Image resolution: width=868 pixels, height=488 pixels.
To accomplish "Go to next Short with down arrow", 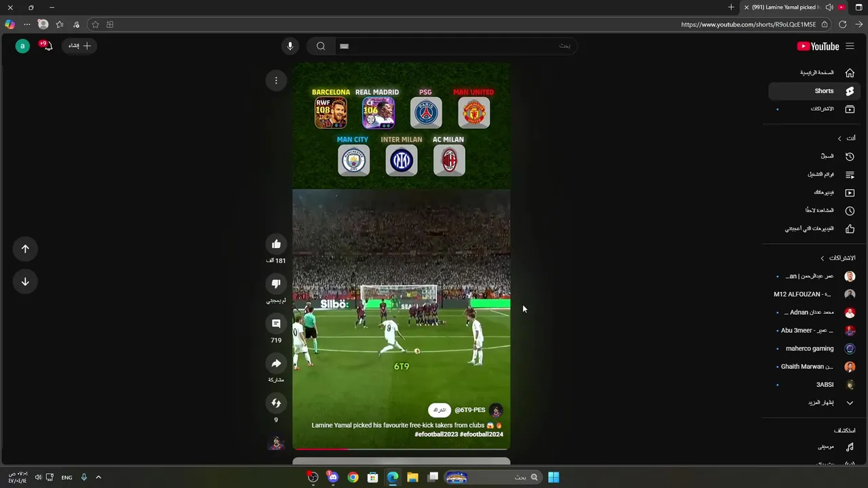I will click(x=25, y=281).
